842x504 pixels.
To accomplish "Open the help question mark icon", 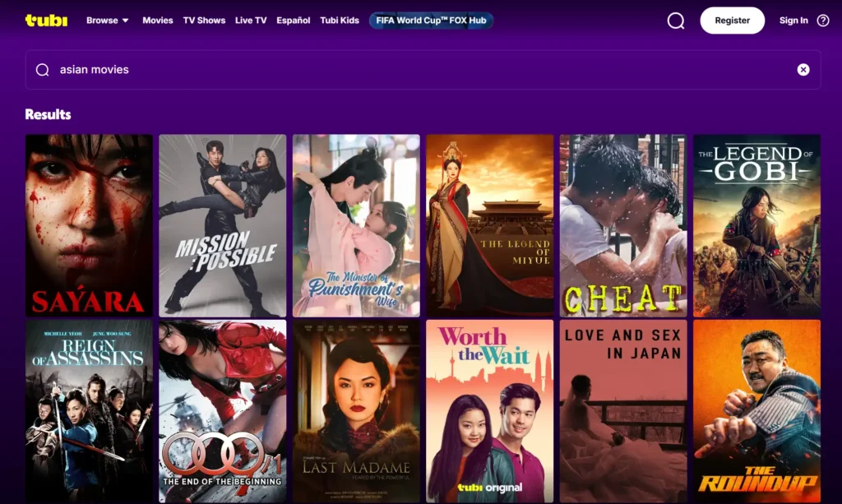I will (822, 21).
